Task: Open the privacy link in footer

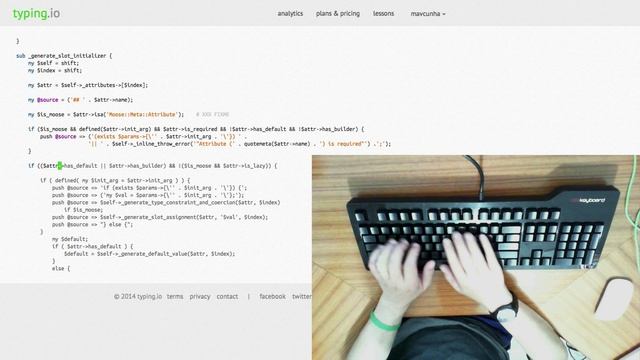Action: pyautogui.click(x=200, y=297)
